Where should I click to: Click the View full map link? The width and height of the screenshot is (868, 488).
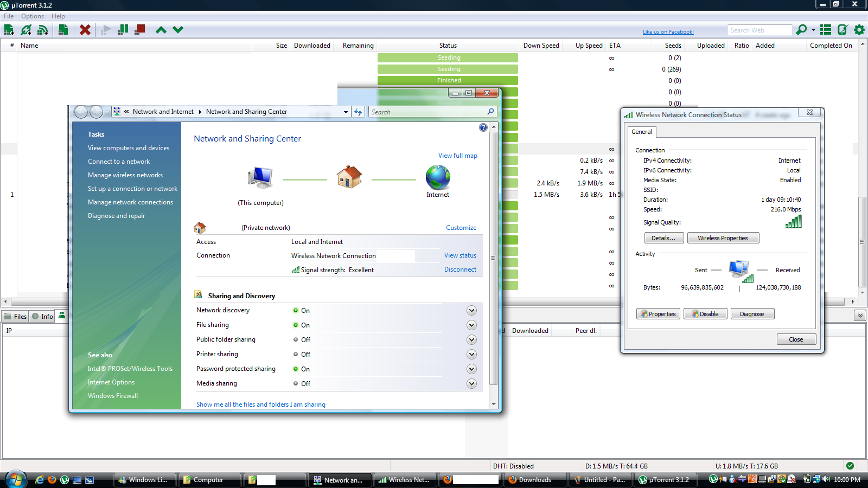pyautogui.click(x=457, y=156)
